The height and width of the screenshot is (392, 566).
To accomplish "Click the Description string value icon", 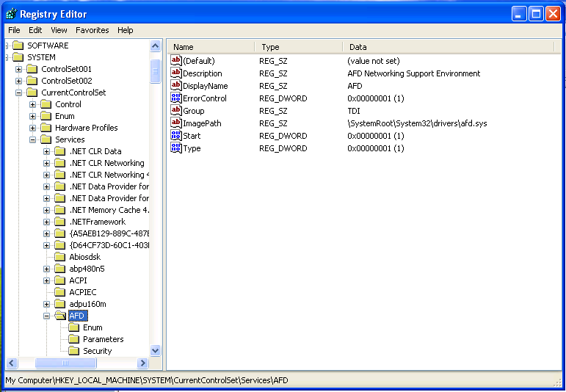I will click(176, 73).
